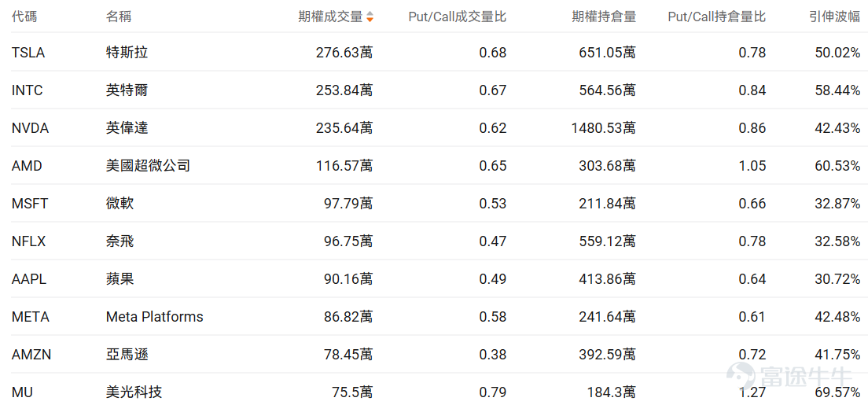Viewport: 868px width, 405px height.
Task: Click META open interest 241.64萬
Action: click(x=608, y=316)
